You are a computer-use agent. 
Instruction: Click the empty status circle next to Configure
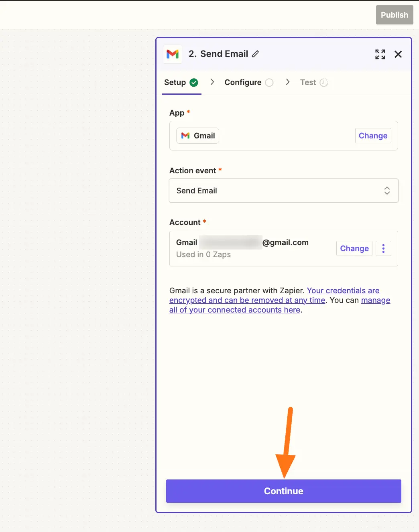coord(269,83)
